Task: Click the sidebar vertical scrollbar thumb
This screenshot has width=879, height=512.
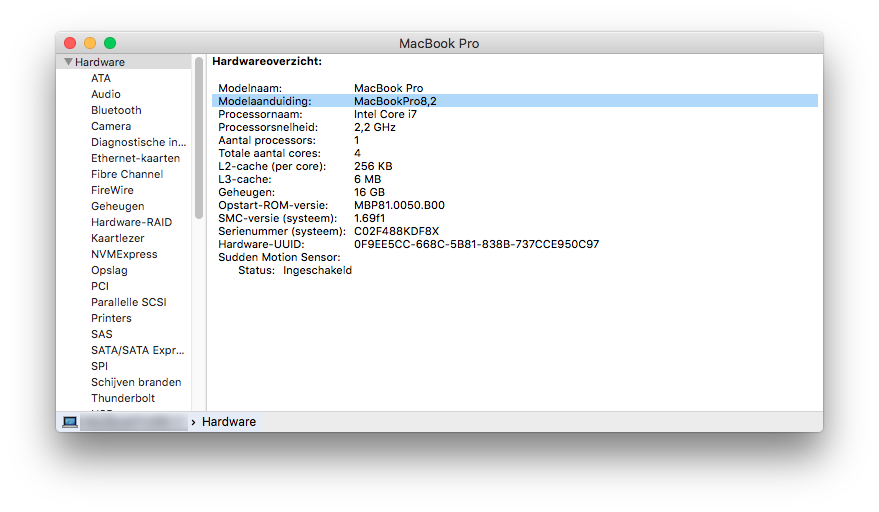Action: click(x=198, y=138)
